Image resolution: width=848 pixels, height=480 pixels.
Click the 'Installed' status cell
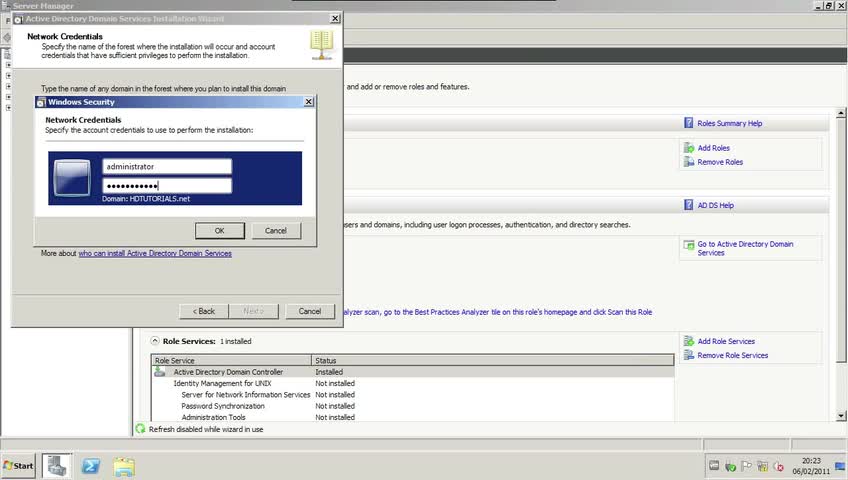click(329, 372)
